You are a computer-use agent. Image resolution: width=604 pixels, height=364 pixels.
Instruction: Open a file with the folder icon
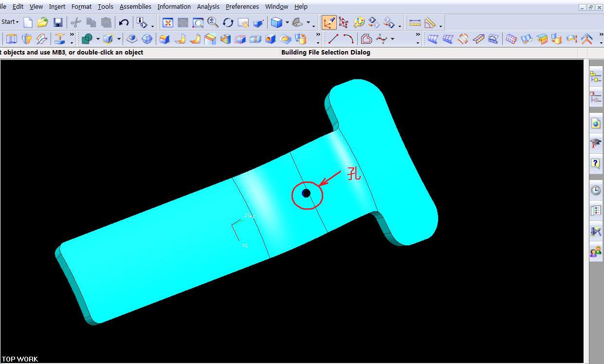click(x=43, y=22)
